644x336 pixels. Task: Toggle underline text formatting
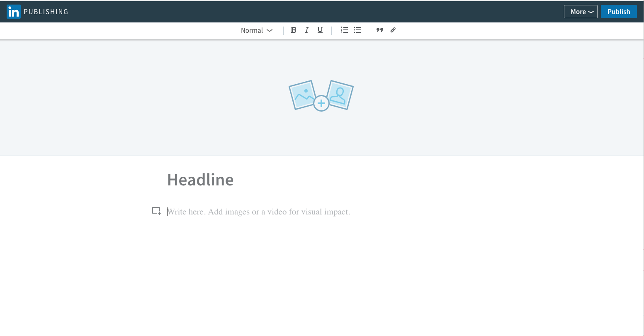tap(320, 30)
